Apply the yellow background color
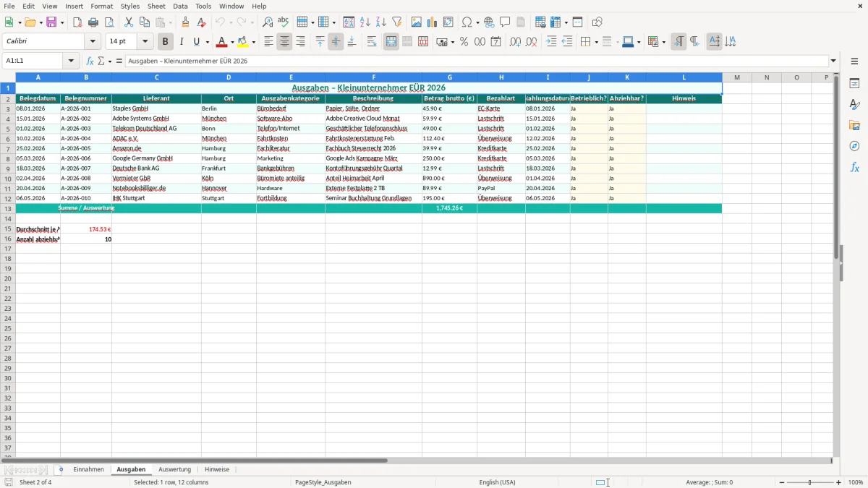868x488 pixels. 243,42
